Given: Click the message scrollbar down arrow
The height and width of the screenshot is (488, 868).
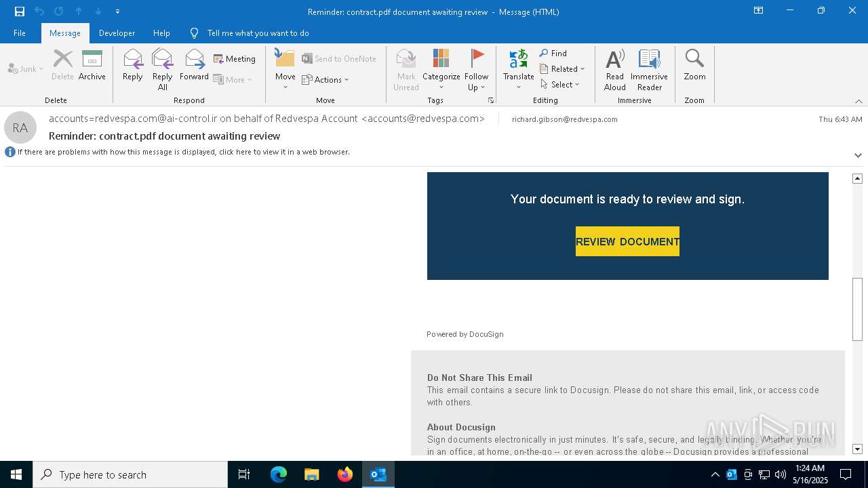Looking at the screenshot, I should [x=857, y=449].
